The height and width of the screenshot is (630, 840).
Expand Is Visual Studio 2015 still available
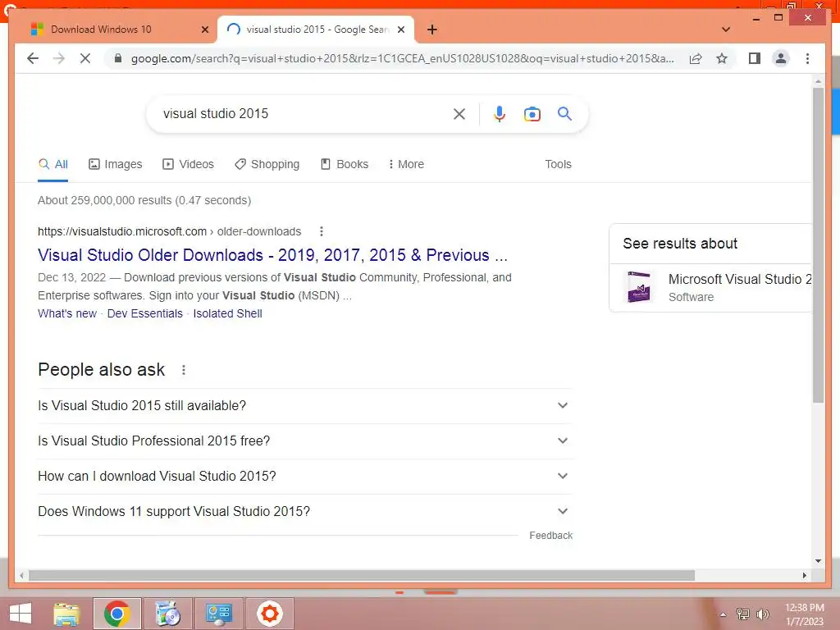coord(304,405)
